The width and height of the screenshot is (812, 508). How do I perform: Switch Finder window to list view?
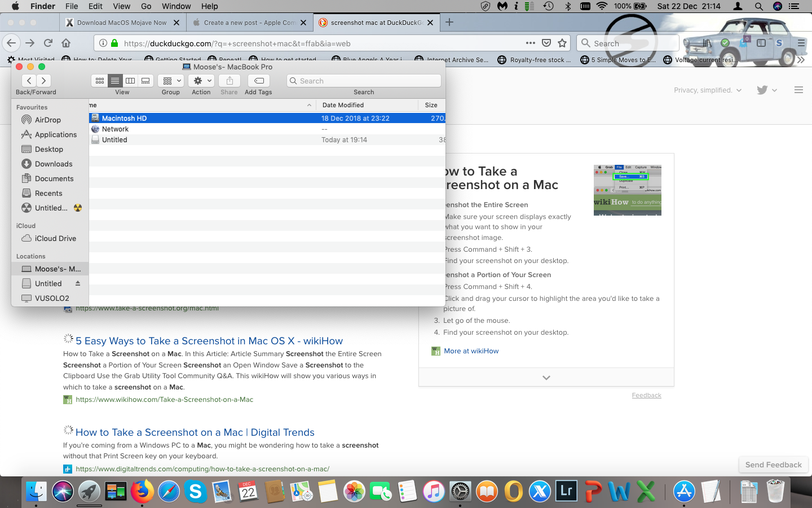click(x=115, y=81)
